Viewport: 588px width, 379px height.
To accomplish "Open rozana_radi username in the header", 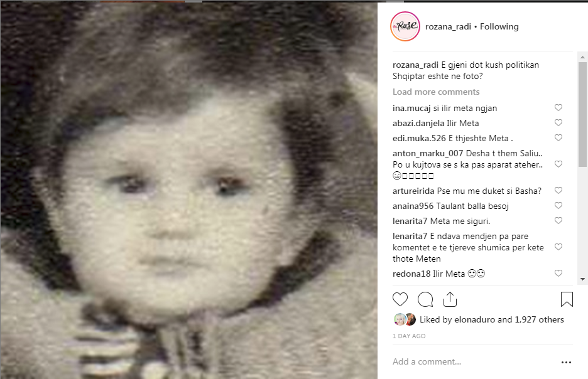I will pos(448,26).
